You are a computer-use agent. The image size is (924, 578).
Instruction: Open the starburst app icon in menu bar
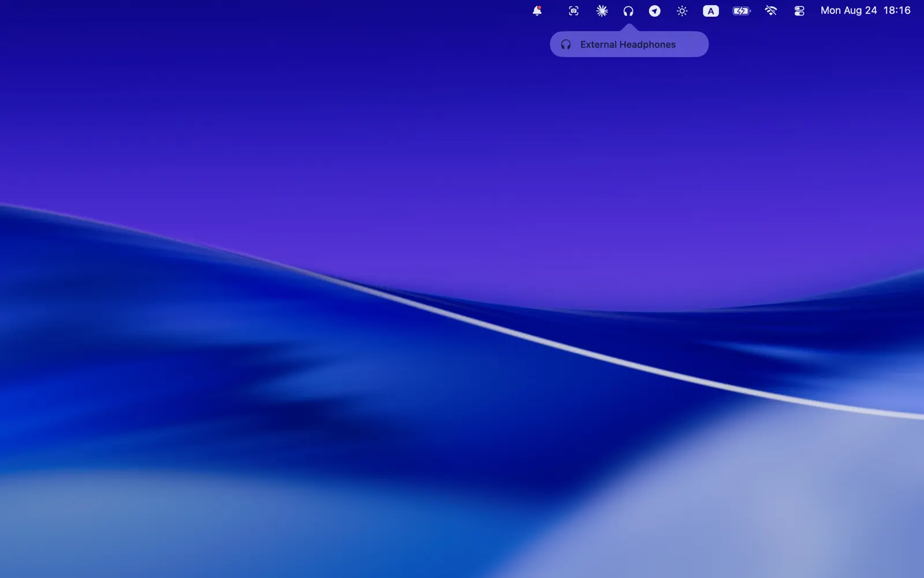[x=602, y=11]
